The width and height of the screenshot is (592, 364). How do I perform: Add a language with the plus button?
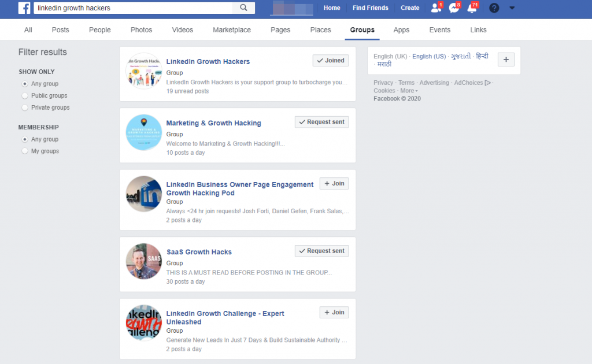(506, 60)
